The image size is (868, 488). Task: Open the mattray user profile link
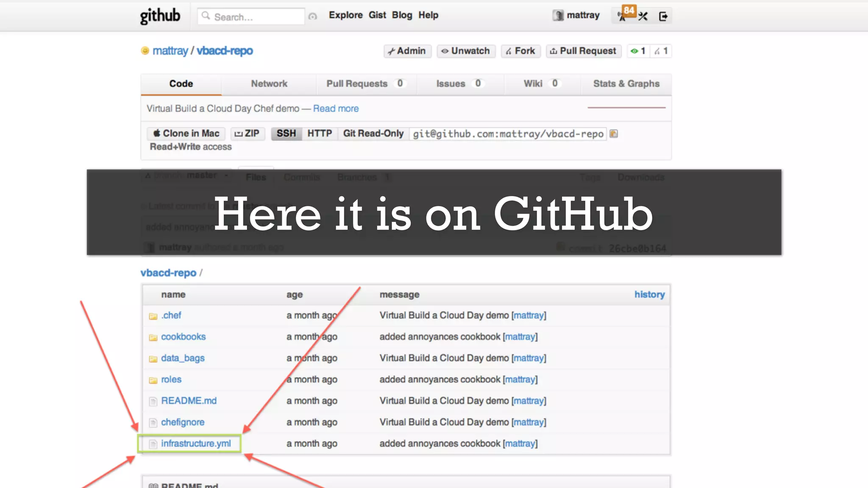(583, 15)
